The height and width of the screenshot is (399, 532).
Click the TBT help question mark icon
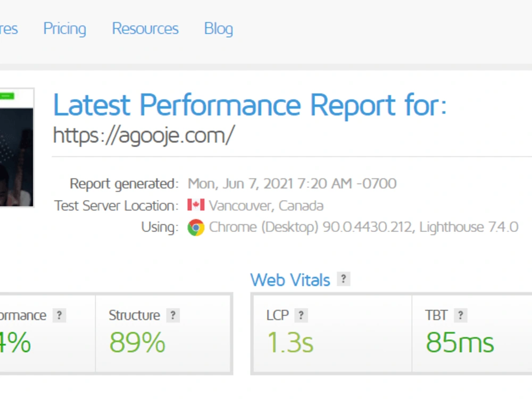tap(460, 315)
